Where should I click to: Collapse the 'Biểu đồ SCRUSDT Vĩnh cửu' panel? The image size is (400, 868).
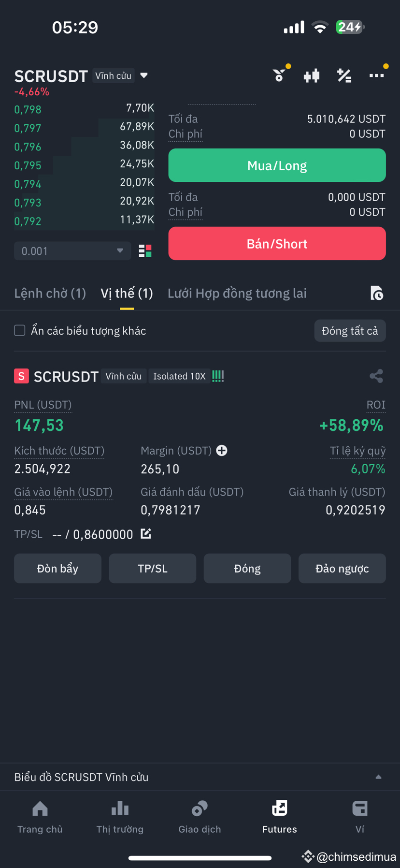(x=378, y=777)
